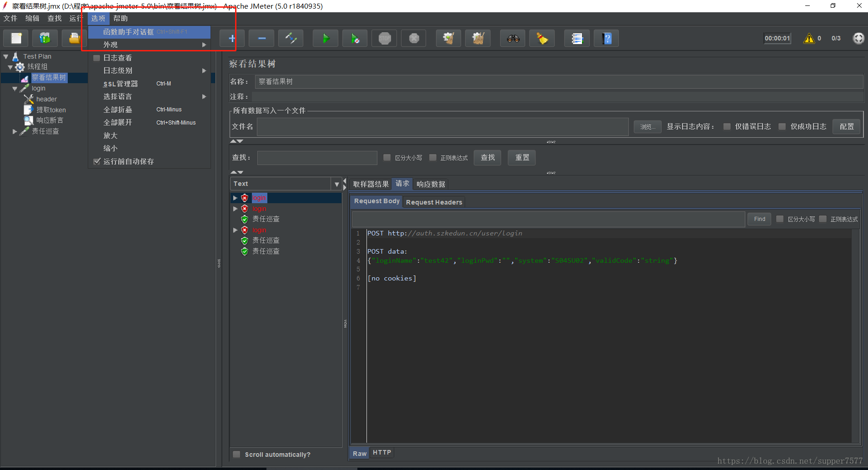Open the 日志级别 submenu
The image size is (868, 470).
(149, 70)
